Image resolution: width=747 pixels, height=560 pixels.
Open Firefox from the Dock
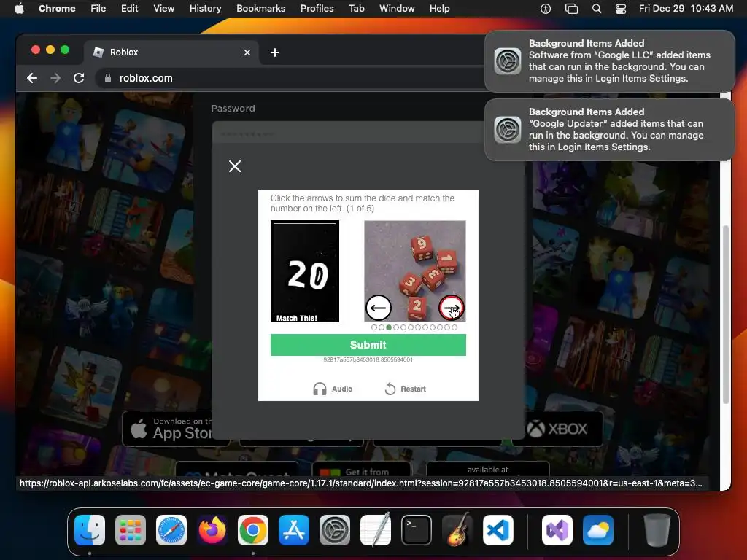[212, 530]
